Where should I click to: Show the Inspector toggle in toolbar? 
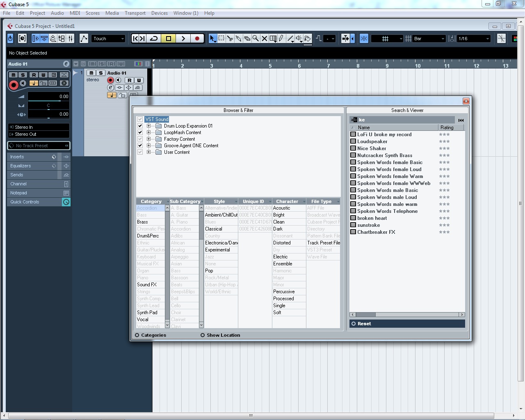coord(36,39)
